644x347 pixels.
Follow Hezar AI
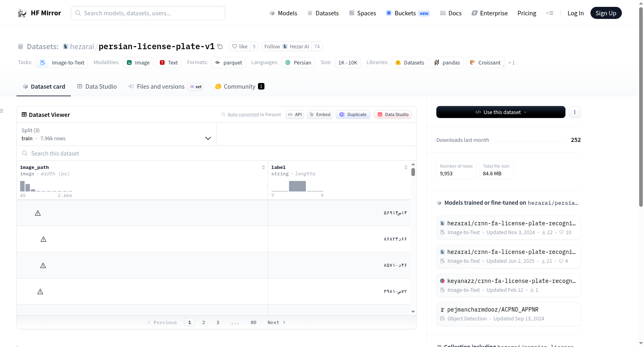click(287, 46)
